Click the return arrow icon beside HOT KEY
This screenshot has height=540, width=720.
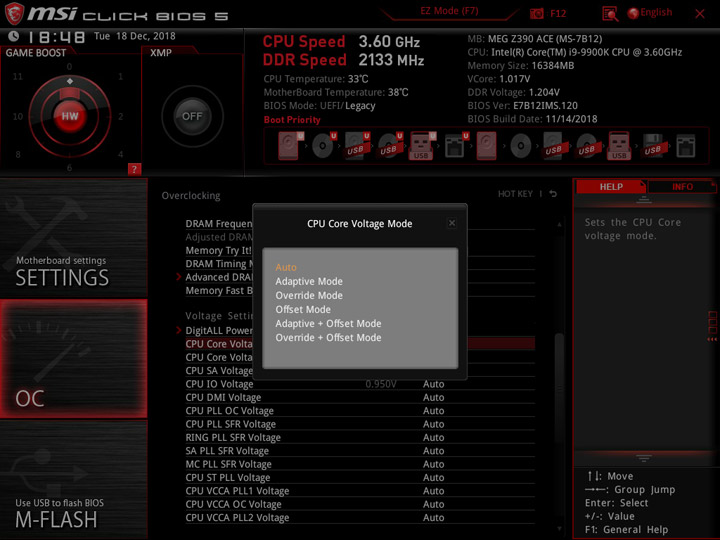coord(553,194)
